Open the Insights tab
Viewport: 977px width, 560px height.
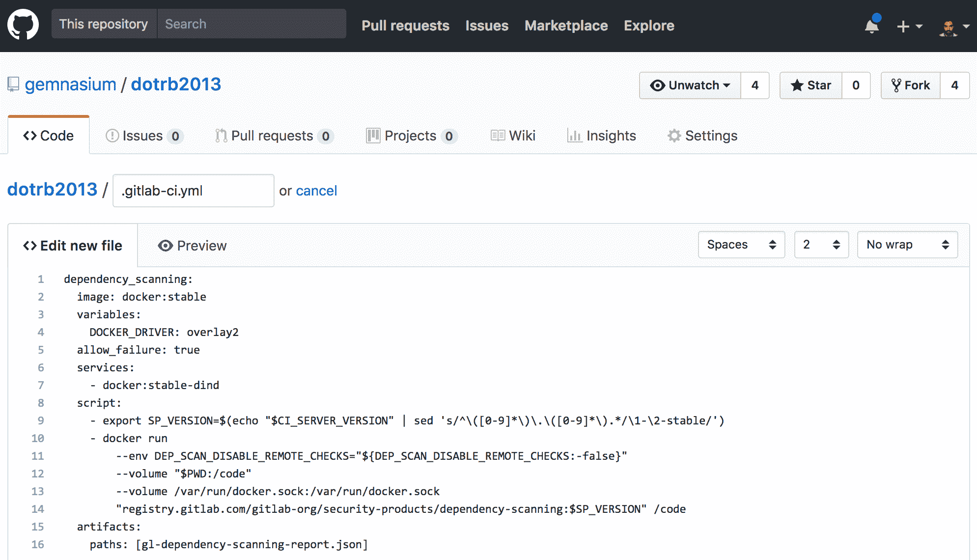pos(601,136)
